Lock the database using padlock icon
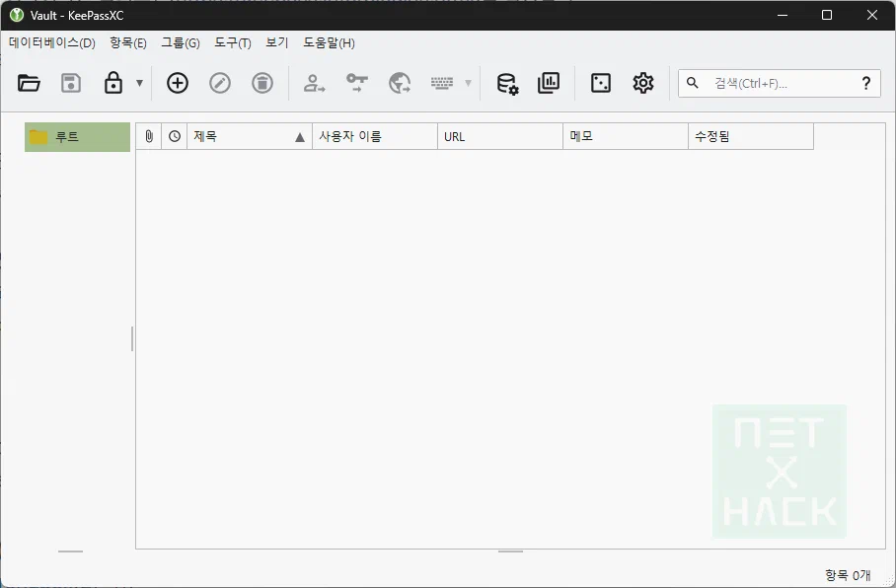This screenshot has height=588, width=896. coord(113,84)
